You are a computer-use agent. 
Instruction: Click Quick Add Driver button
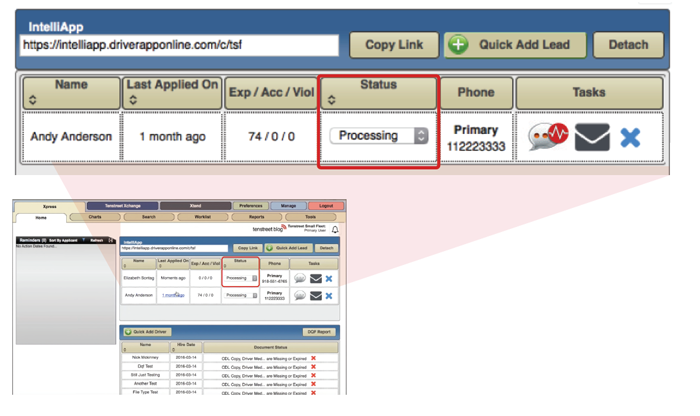point(148,332)
